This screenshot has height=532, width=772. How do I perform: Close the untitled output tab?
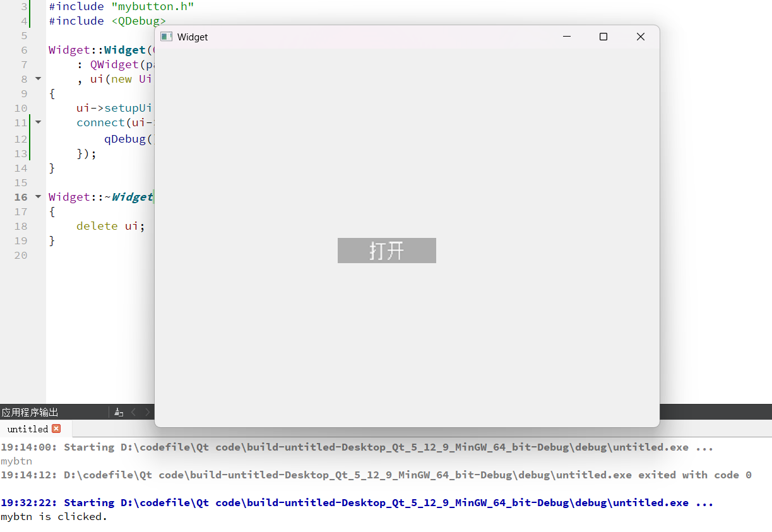tap(56, 429)
